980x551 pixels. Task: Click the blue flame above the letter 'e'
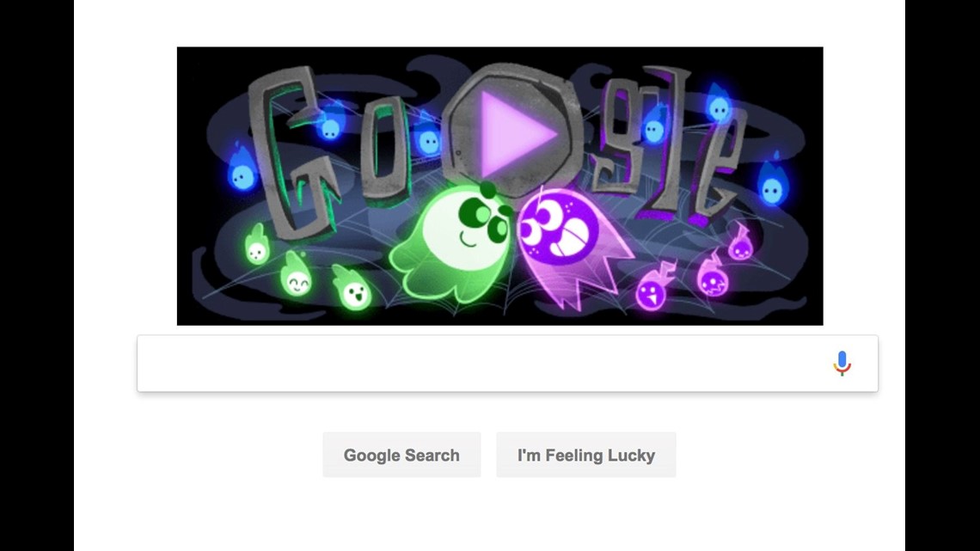[719, 104]
